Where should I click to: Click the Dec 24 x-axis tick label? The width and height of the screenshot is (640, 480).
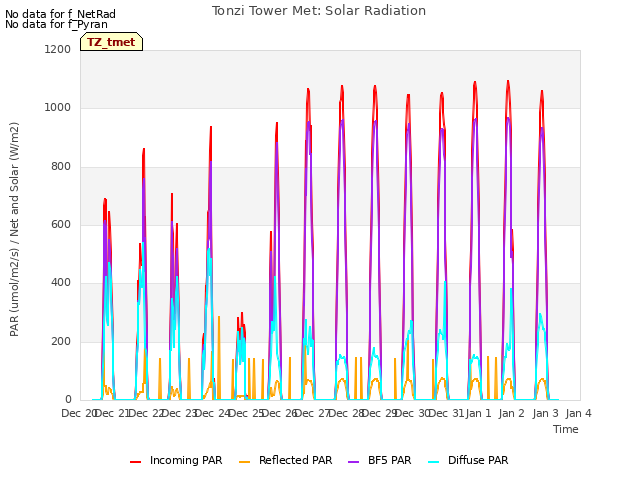tap(213, 413)
